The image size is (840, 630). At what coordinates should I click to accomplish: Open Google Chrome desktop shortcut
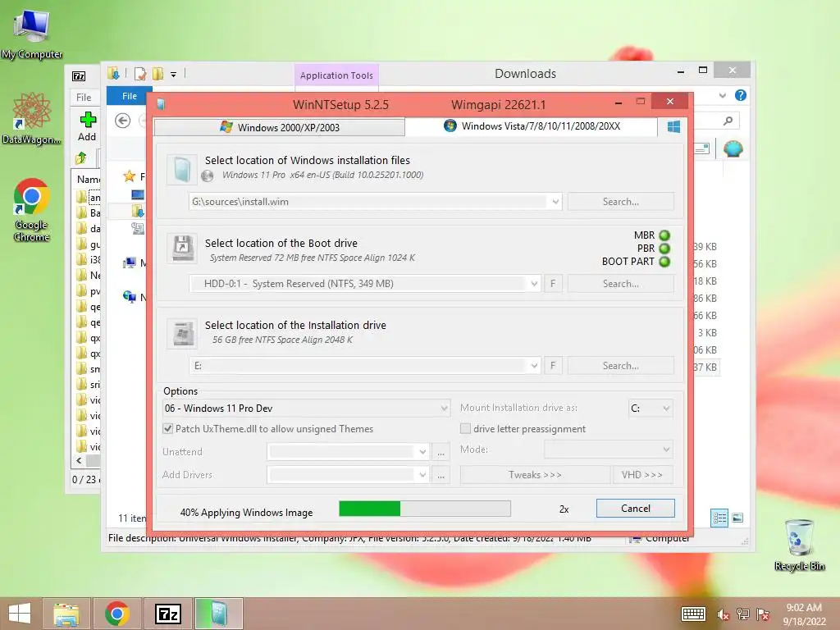pyautogui.click(x=32, y=209)
